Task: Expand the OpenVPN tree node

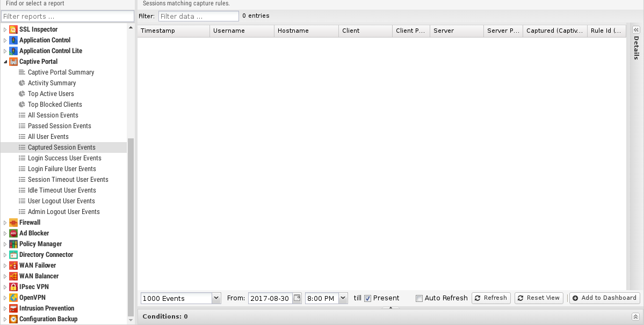Action: coord(5,298)
